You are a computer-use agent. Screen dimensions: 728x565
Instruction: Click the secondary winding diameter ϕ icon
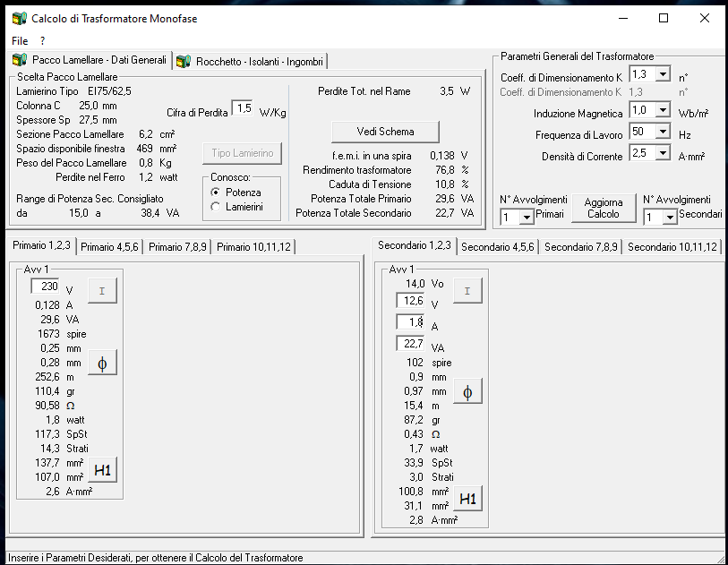tap(467, 391)
